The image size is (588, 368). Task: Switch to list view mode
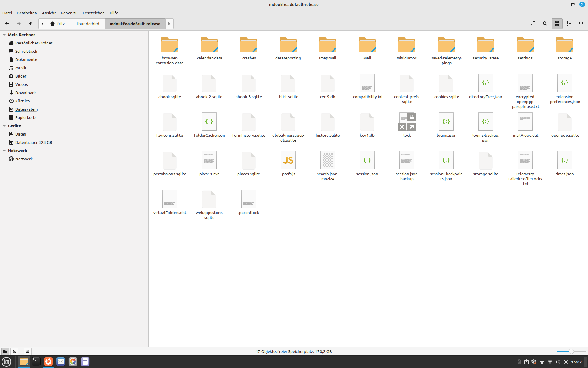coord(569,24)
